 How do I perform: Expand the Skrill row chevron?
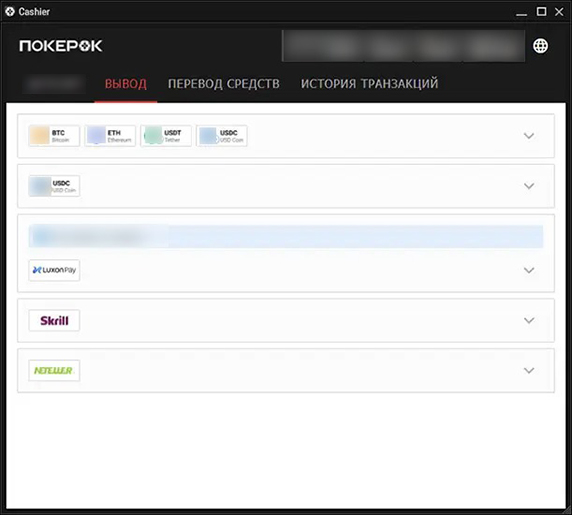[529, 321]
